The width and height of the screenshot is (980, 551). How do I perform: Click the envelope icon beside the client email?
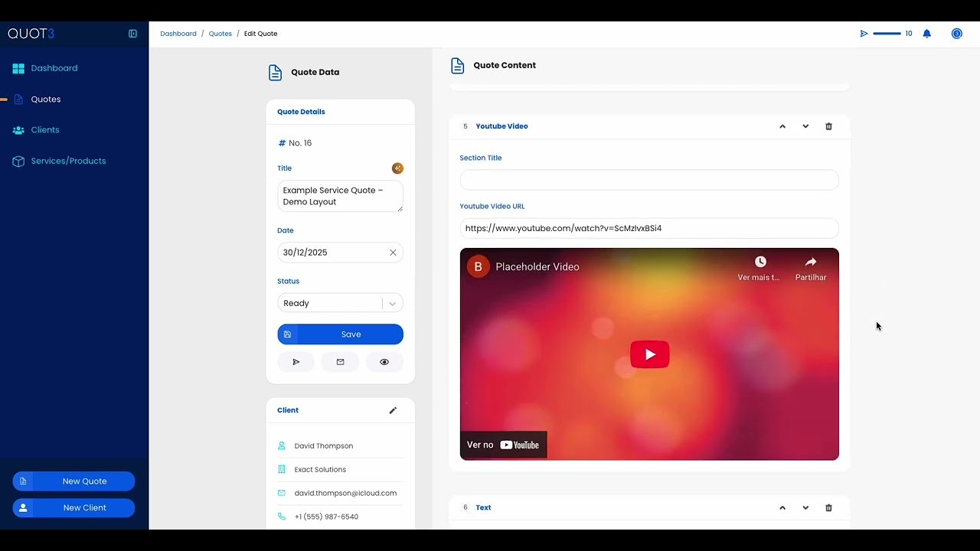click(x=282, y=493)
